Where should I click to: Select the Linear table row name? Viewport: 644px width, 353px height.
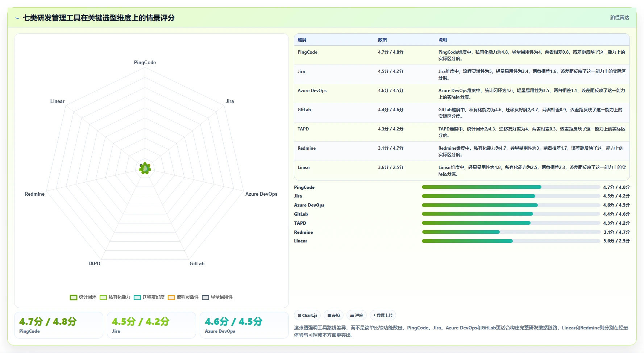click(304, 167)
